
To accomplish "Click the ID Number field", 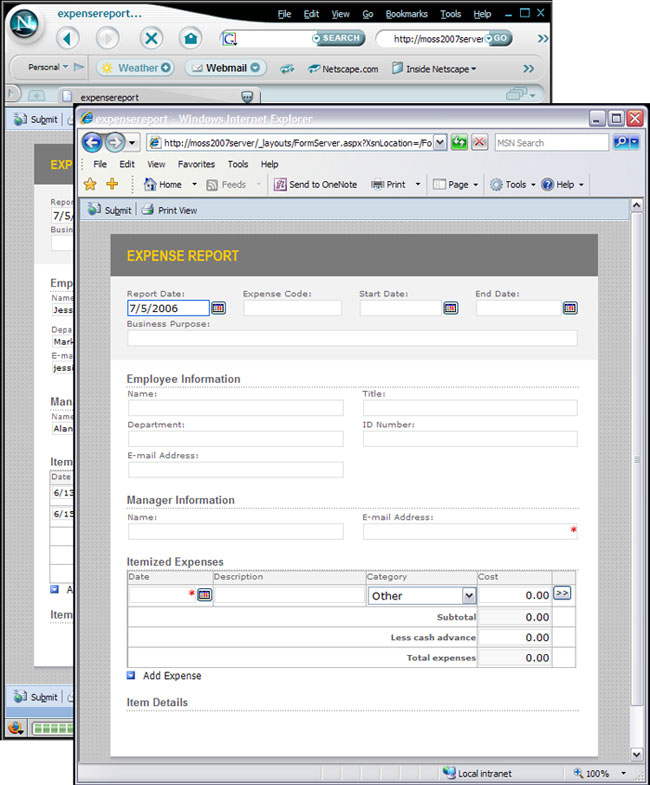I will pos(470,439).
